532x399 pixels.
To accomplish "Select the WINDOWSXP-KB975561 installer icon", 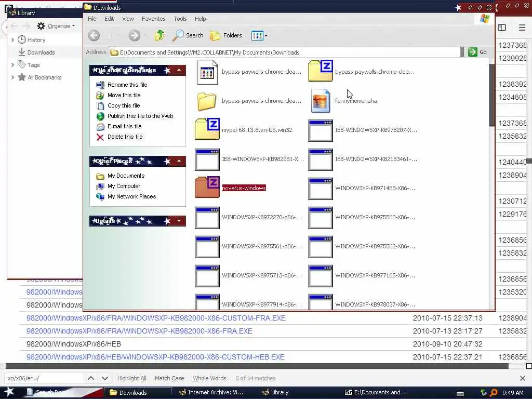I will tap(207, 247).
